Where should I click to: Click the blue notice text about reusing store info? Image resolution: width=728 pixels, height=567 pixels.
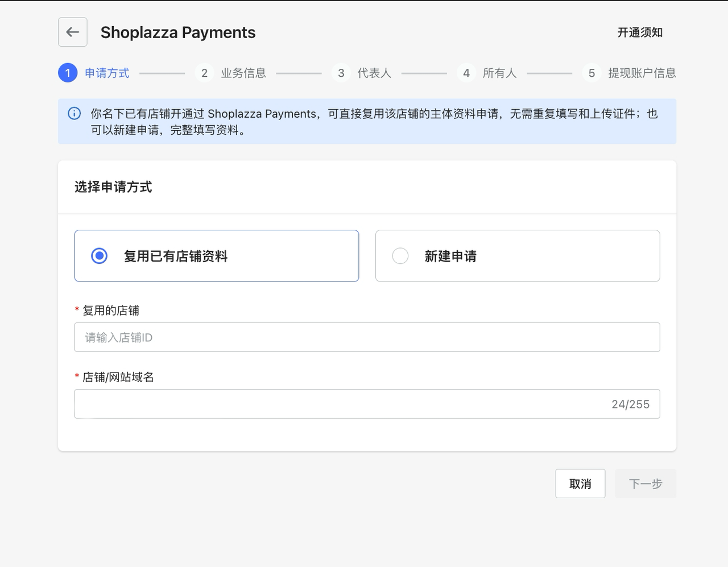coord(374,122)
